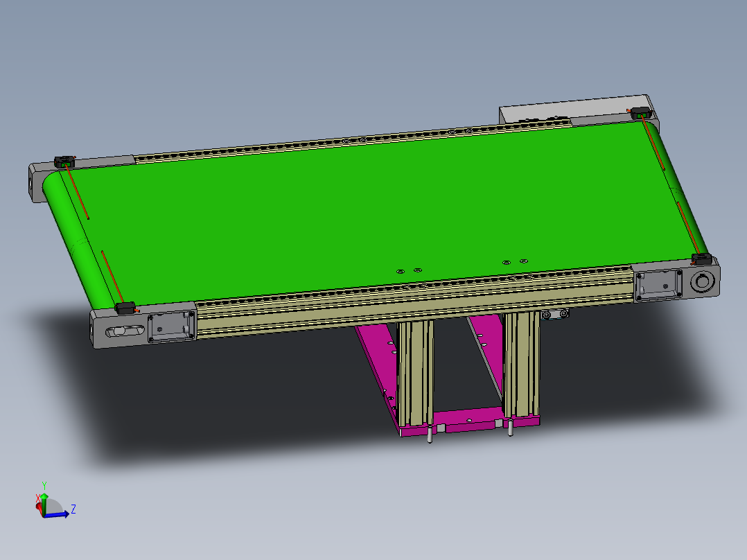Select the gray cover box at the rear right
The image size is (747, 560).
(x=577, y=110)
